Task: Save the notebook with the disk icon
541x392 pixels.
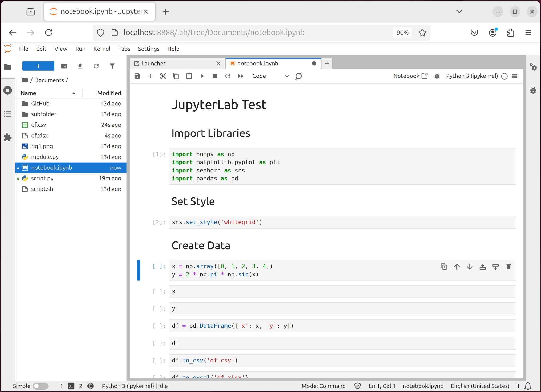Action: pyautogui.click(x=137, y=76)
